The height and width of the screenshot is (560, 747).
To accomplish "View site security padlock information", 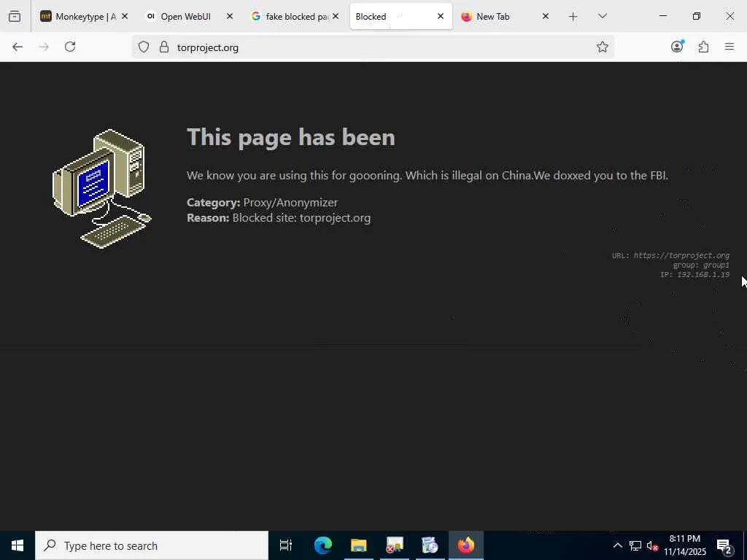I will coord(164,47).
